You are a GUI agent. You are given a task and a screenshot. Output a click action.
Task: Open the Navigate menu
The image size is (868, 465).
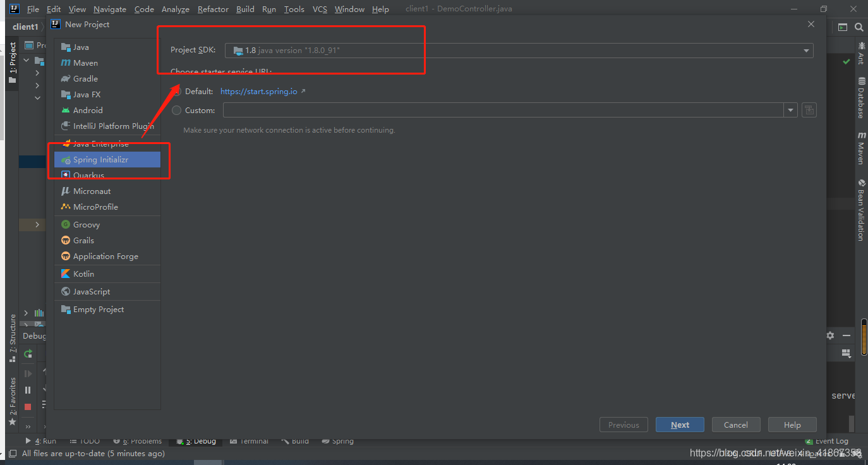click(110, 9)
